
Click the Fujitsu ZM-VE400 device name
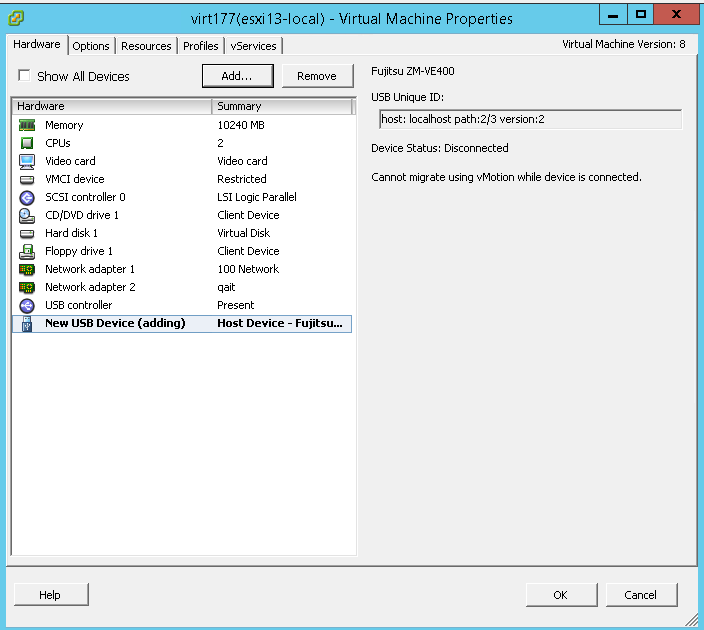[x=413, y=71]
